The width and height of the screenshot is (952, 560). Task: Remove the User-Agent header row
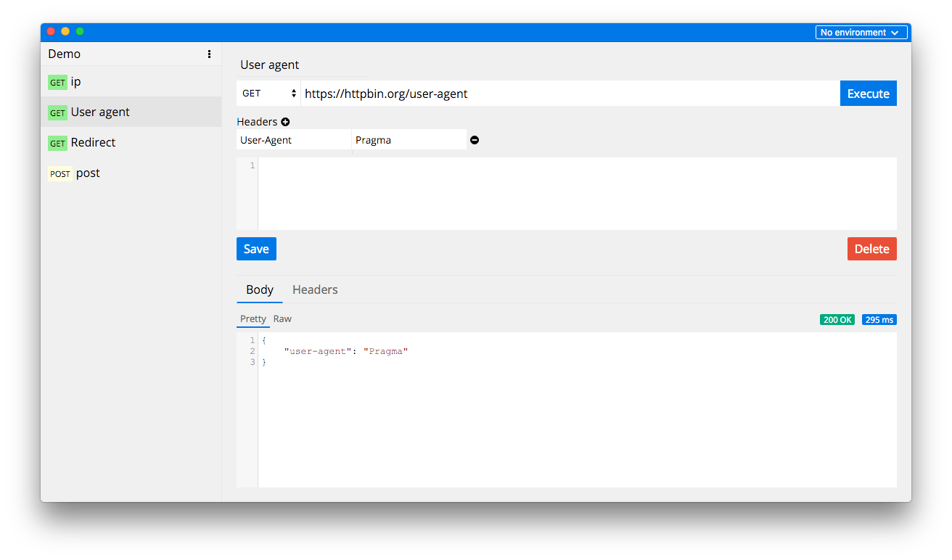pyautogui.click(x=475, y=140)
